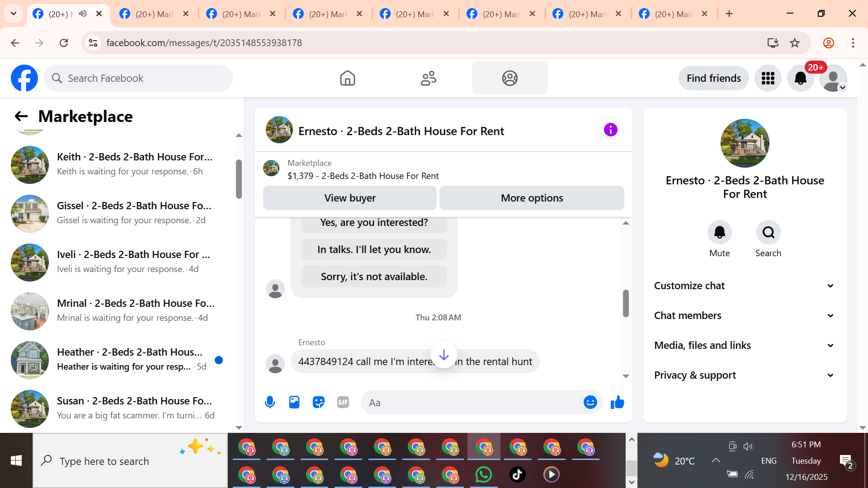Open the Facebook menu grid icon

(x=768, y=78)
